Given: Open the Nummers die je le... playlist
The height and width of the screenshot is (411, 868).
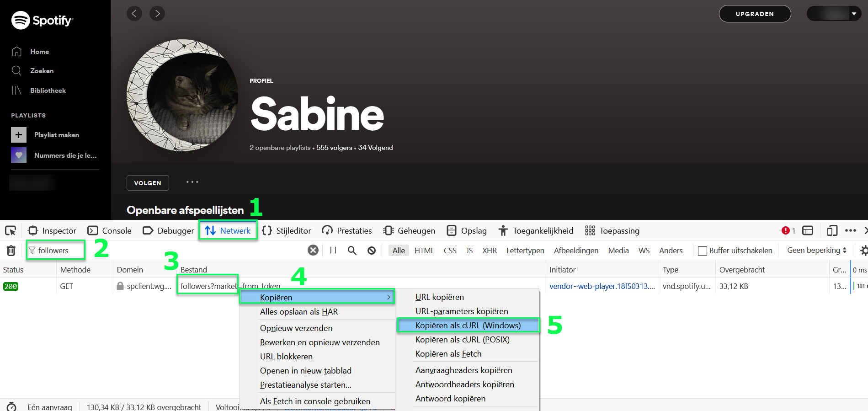Looking at the screenshot, I should point(54,155).
